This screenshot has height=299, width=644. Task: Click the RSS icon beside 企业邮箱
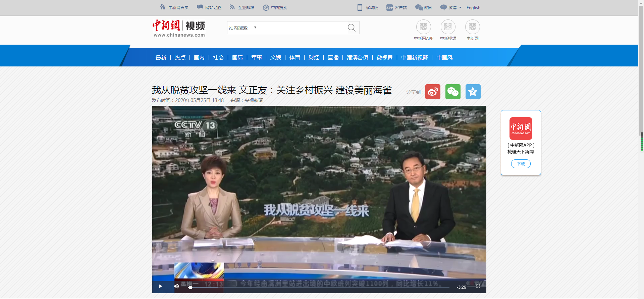pos(232,7)
